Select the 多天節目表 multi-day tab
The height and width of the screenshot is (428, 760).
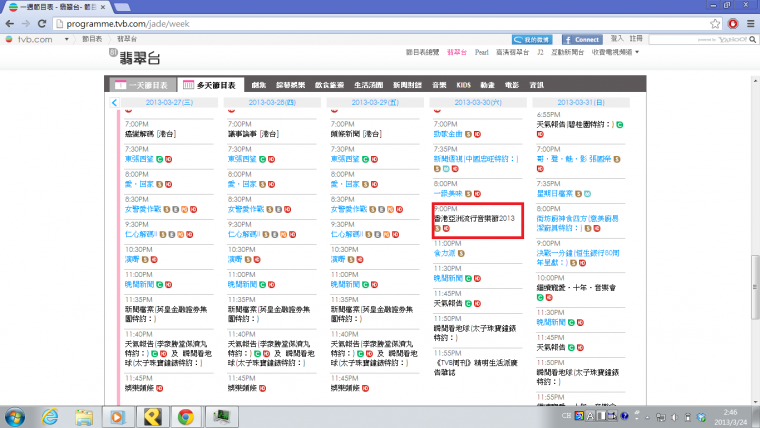click(210, 85)
